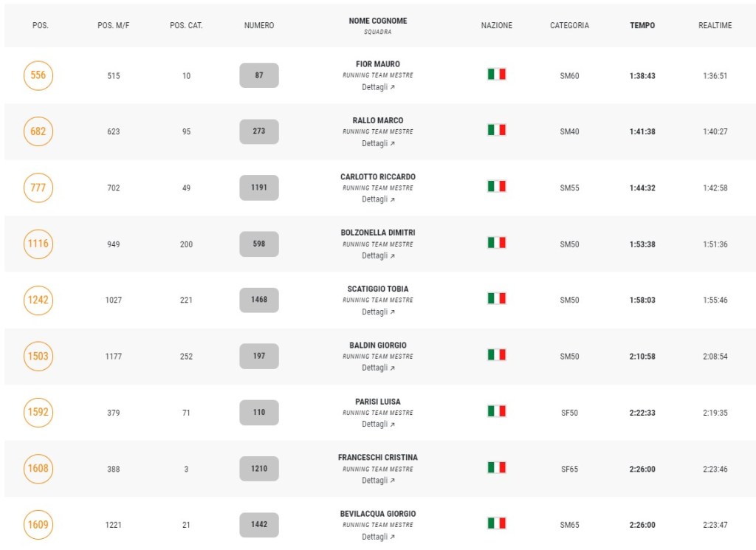Open Dettagli for Carlotto Riccardo

coord(378,199)
